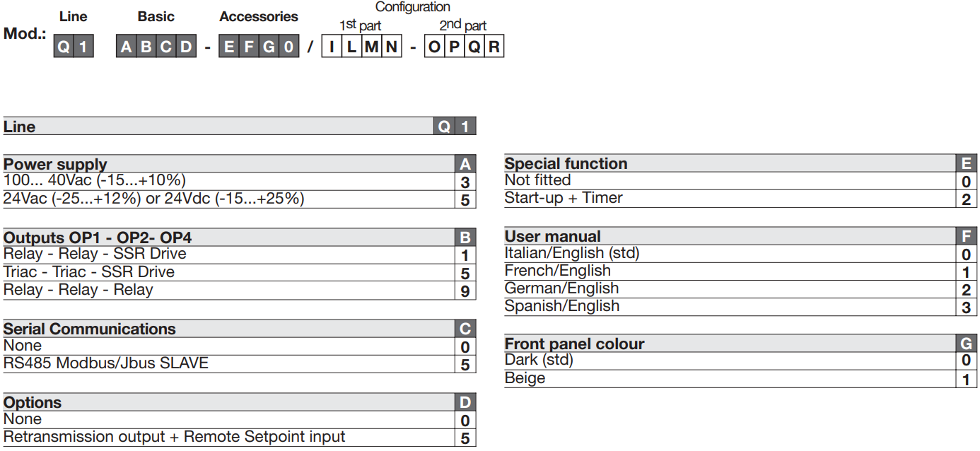
Task: Select the 24Vac or 24Vdc power supply row
Action: [x=240, y=199]
